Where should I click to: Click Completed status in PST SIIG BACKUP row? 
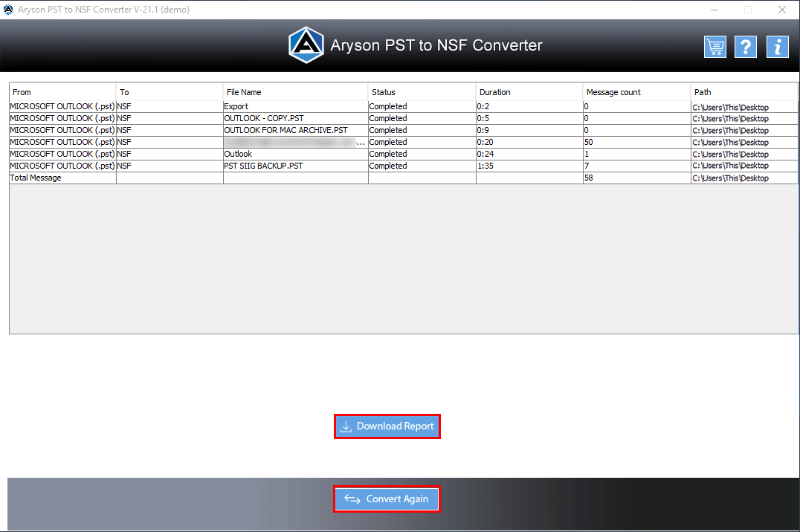tap(422, 166)
